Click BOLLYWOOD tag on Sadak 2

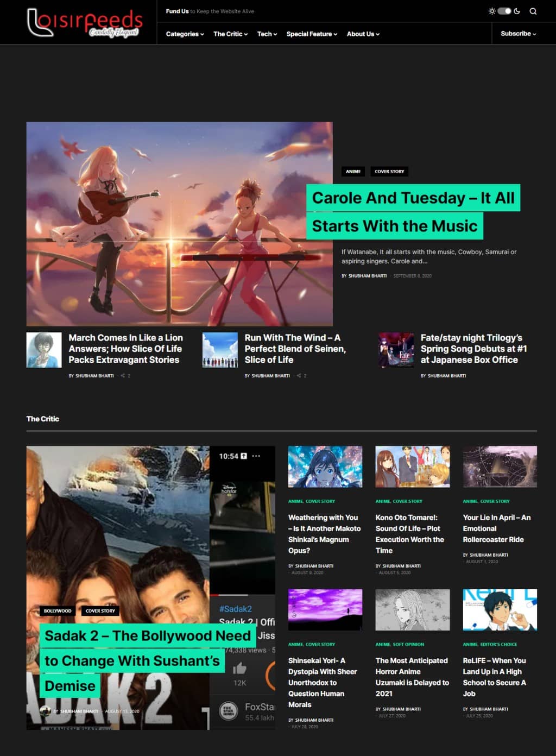coord(58,611)
